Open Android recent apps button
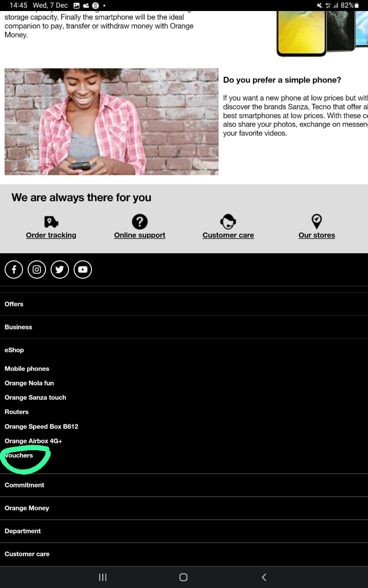This screenshot has height=588, width=368. (103, 577)
